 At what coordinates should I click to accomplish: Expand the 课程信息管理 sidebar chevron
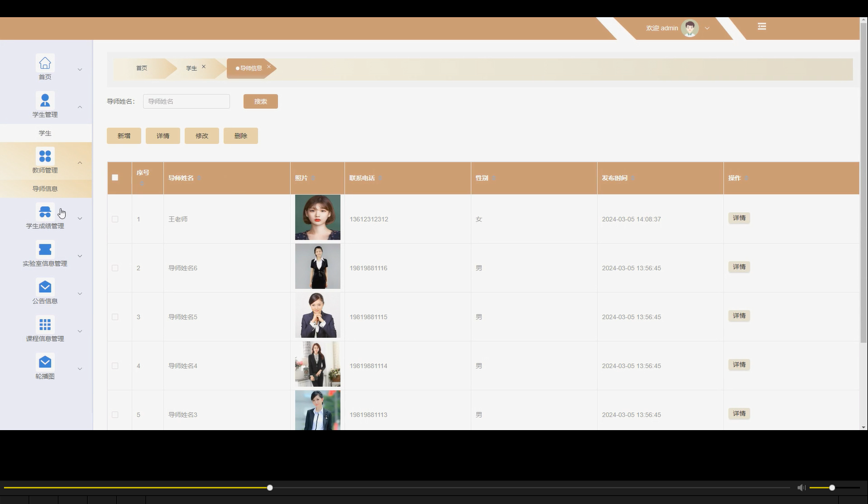80,330
